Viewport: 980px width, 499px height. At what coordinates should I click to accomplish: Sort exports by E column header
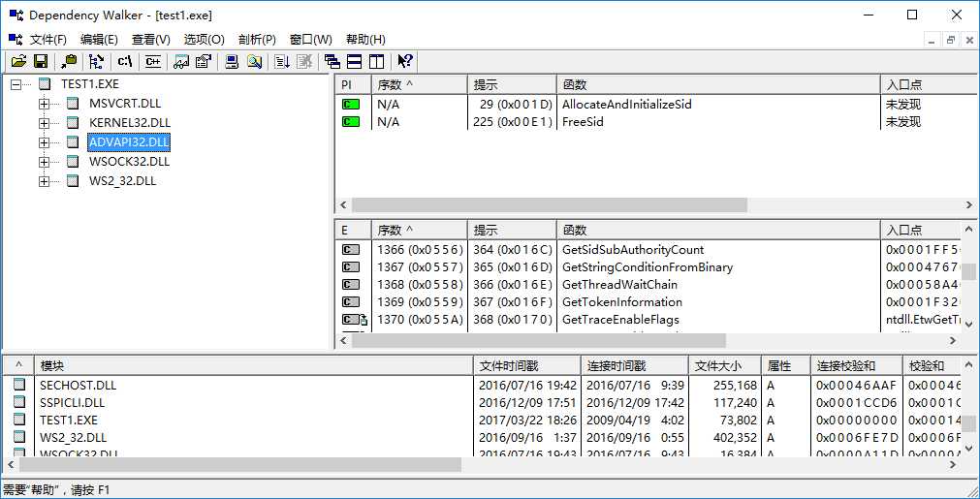point(353,231)
